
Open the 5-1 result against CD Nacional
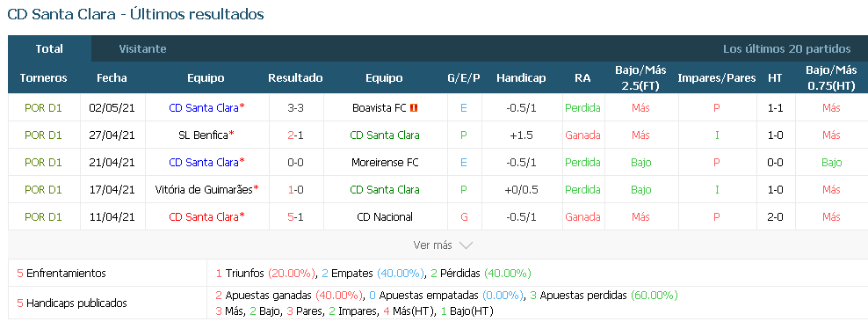click(295, 216)
